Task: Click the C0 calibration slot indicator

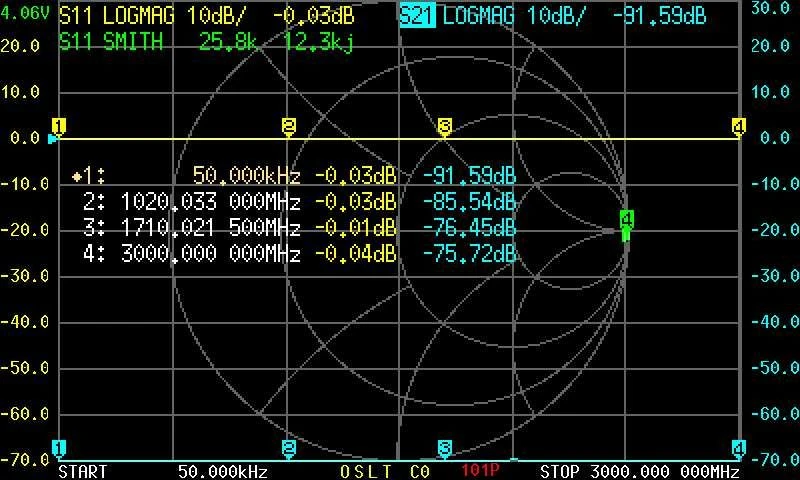Action: tap(419, 471)
